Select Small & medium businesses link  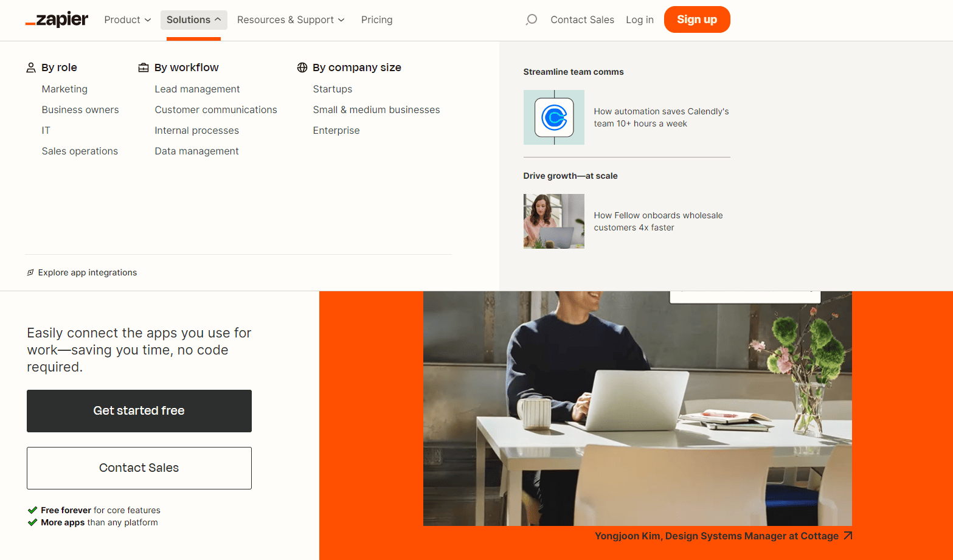[376, 109]
